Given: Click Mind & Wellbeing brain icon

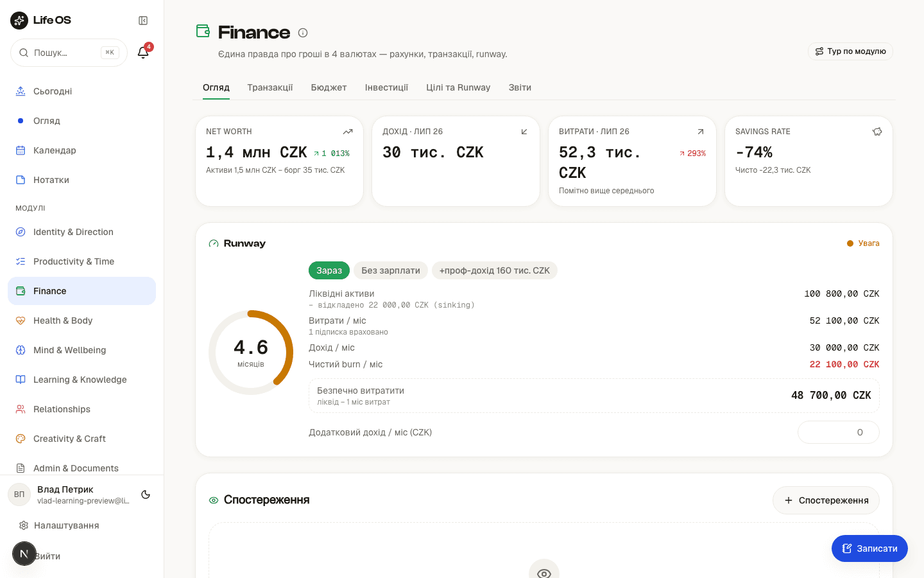Looking at the screenshot, I should (21, 350).
